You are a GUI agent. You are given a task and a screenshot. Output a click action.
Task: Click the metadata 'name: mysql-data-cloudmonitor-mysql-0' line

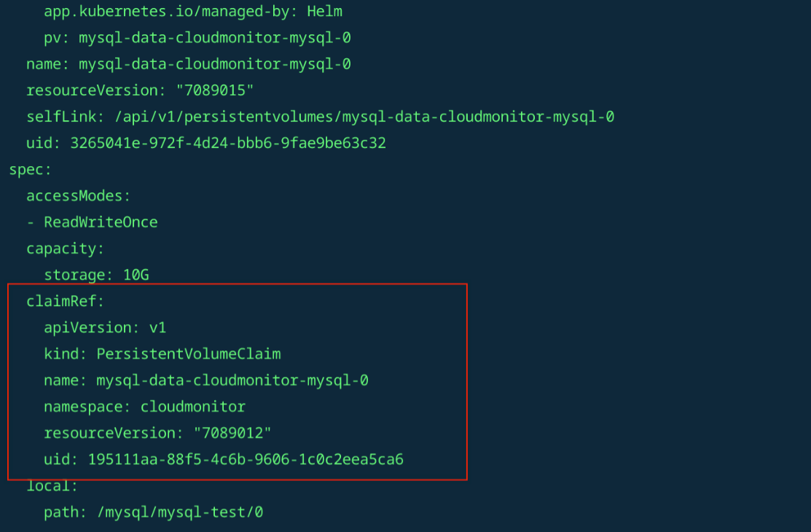pos(189,64)
